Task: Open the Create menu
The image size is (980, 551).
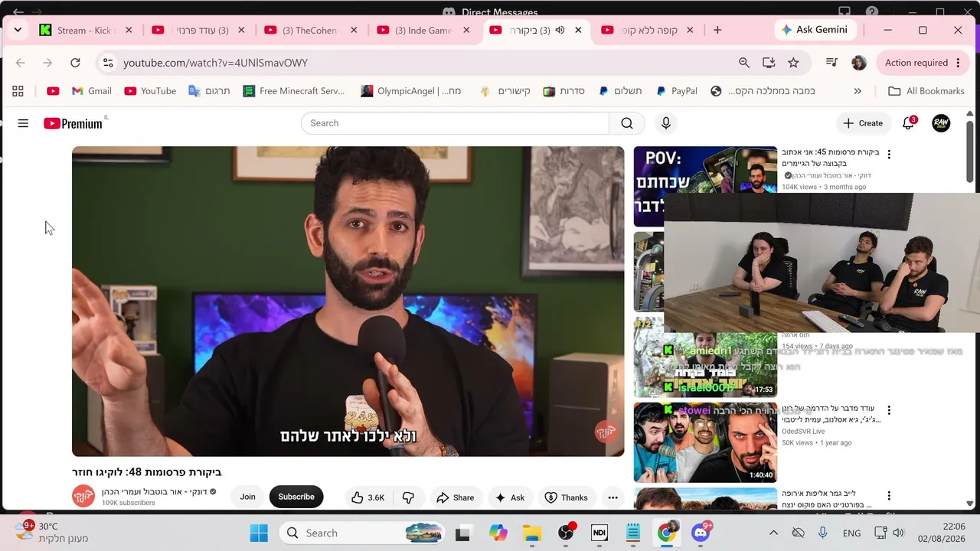Action: [x=863, y=123]
